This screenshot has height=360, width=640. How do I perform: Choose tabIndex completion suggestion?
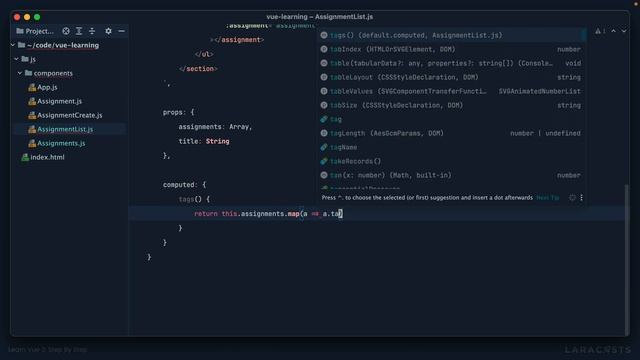tap(451, 49)
